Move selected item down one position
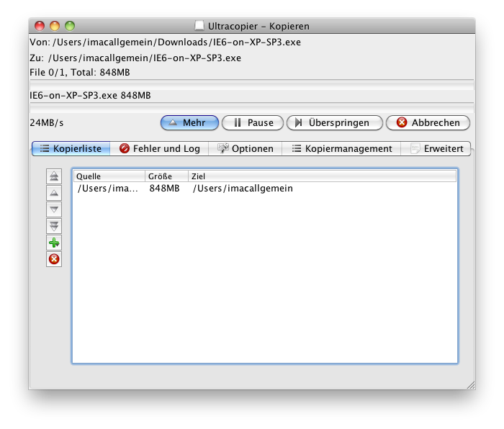This screenshot has width=504, height=429. tap(54, 209)
